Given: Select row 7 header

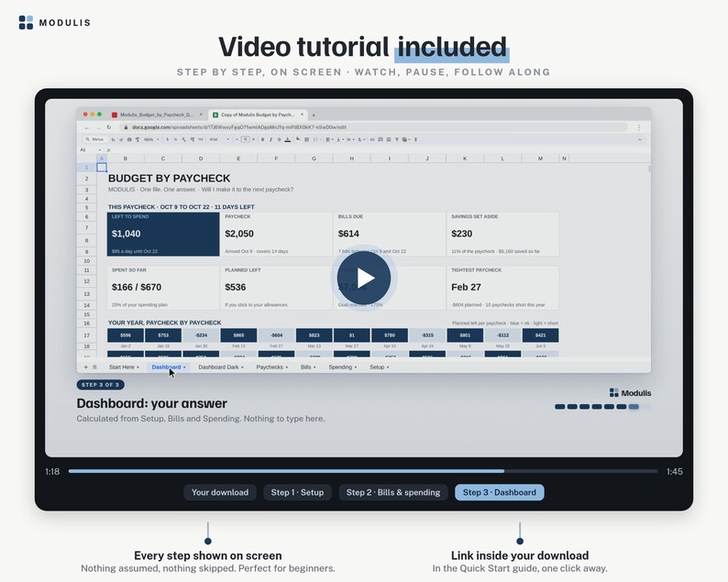Looking at the screenshot, I should (x=87, y=228).
